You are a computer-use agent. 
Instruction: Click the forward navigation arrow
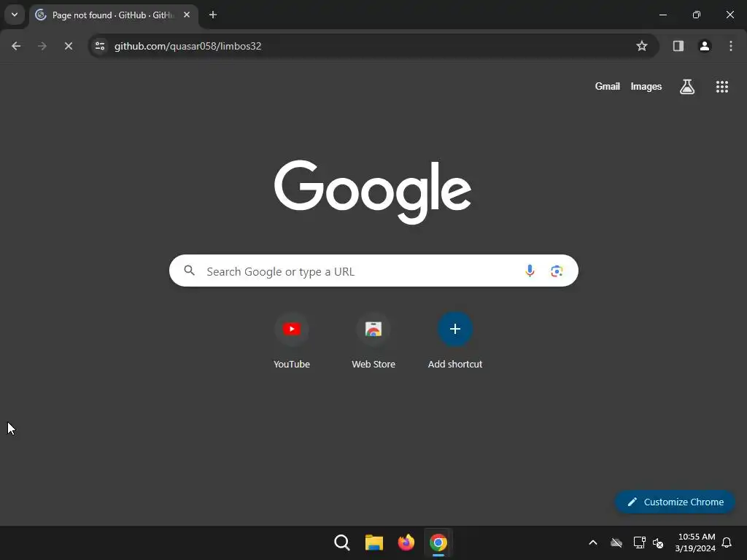pos(42,46)
